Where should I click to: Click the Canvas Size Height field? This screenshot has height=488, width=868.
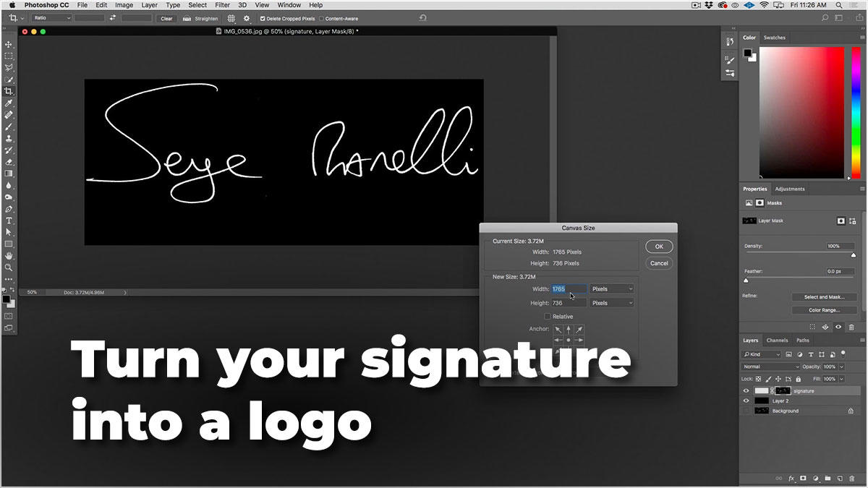(x=569, y=303)
